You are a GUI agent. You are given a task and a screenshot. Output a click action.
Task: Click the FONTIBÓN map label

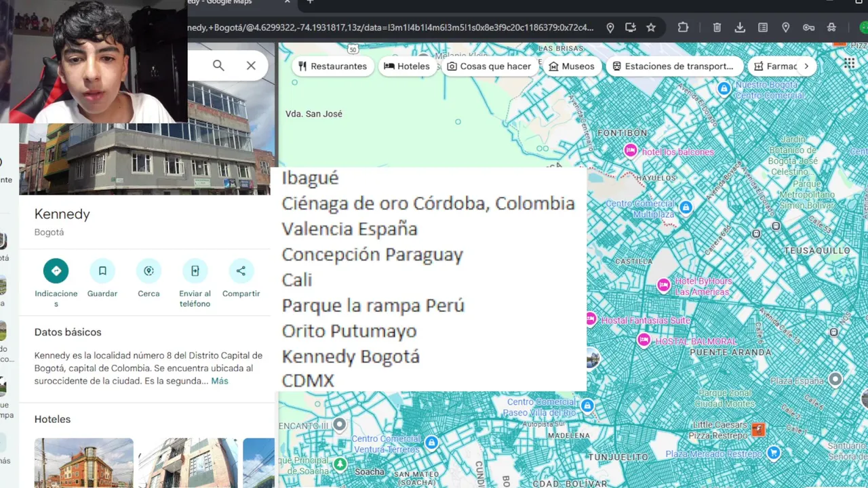[x=623, y=133]
